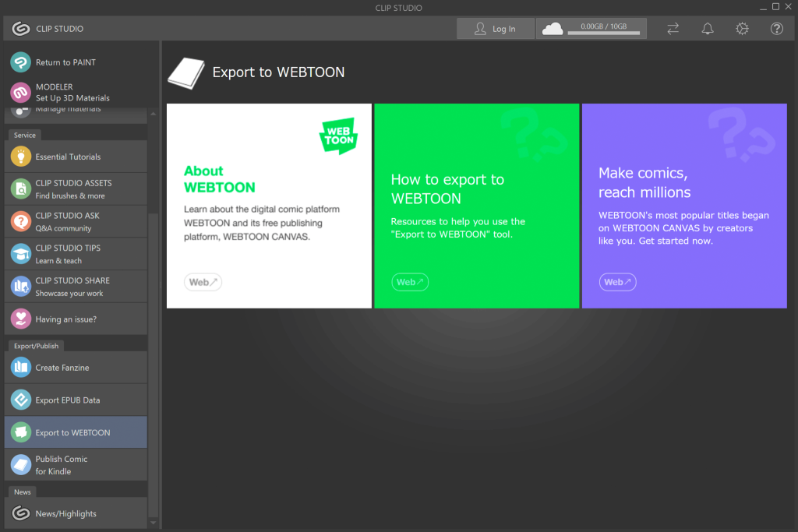Click the Export to WEBTOON page heading
Viewport: 798px width, 532px height.
pos(278,72)
